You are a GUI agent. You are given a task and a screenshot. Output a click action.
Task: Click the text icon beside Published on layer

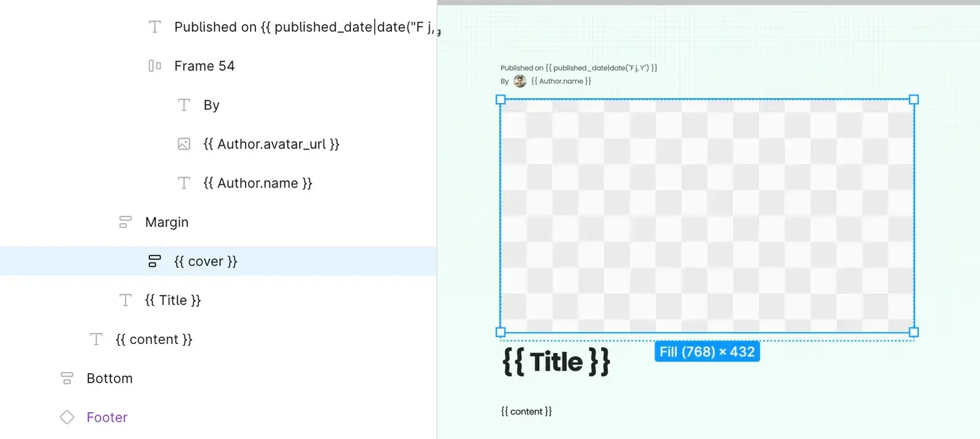pos(155,27)
